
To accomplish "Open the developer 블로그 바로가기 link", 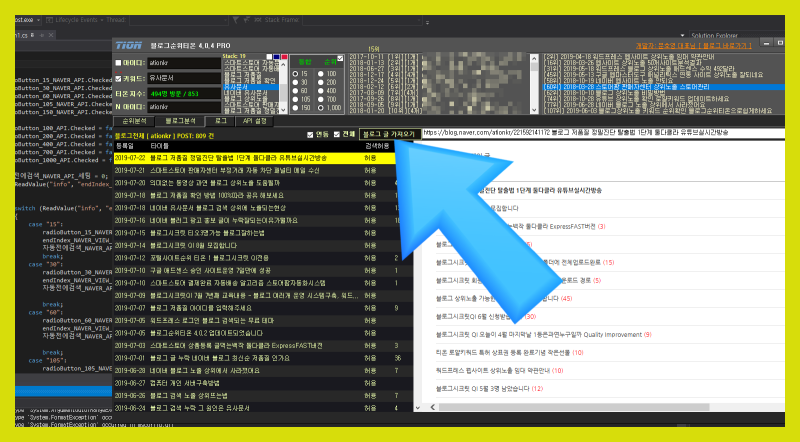I will (x=693, y=46).
